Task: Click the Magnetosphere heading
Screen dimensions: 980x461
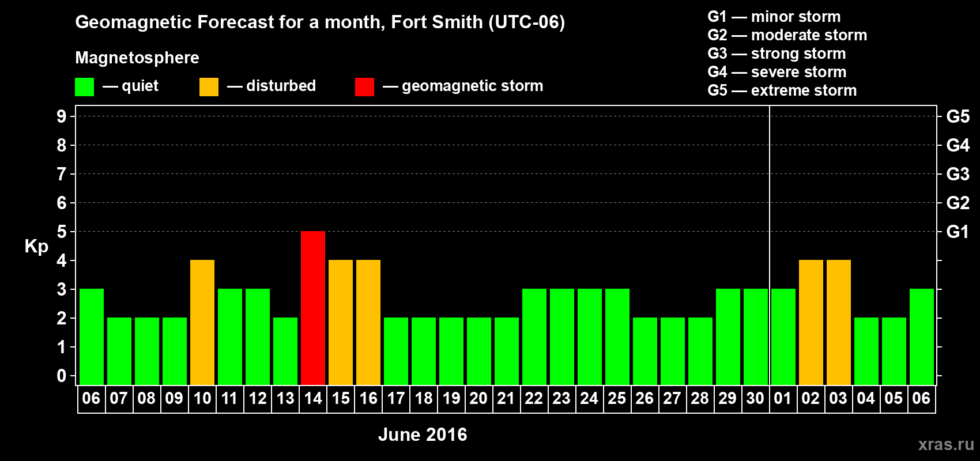Action: tap(137, 58)
